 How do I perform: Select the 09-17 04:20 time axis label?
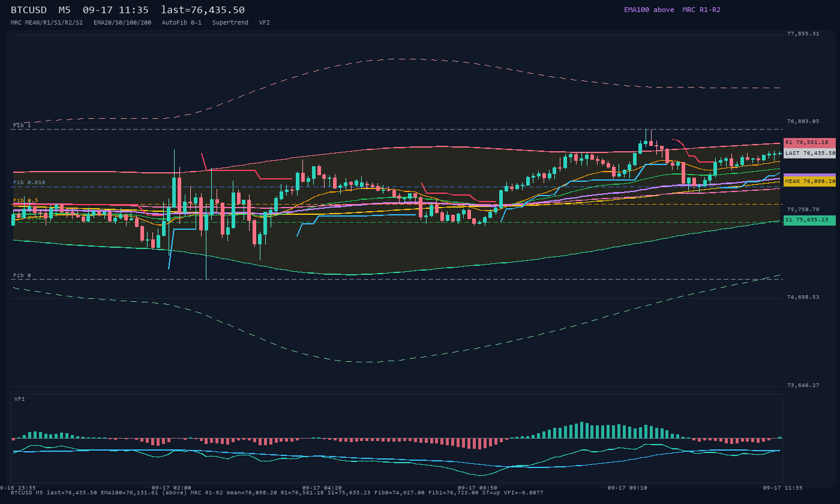coord(322,488)
